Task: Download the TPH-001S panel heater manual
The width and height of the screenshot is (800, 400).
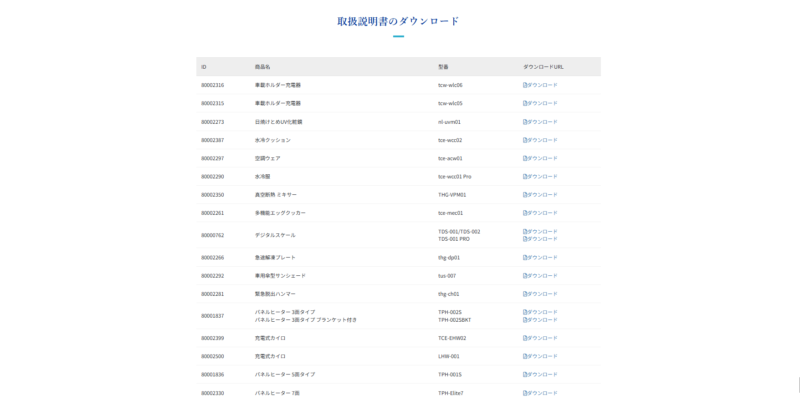Action: [x=542, y=375]
